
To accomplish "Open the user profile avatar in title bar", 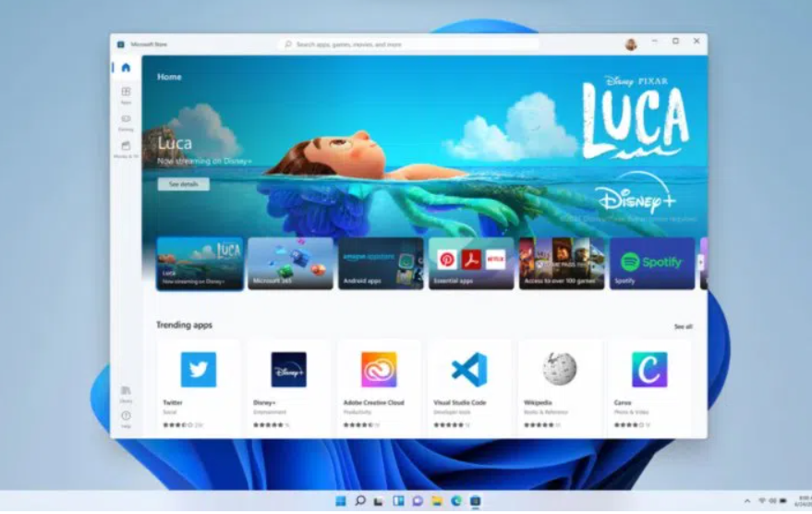I will [x=631, y=44].
